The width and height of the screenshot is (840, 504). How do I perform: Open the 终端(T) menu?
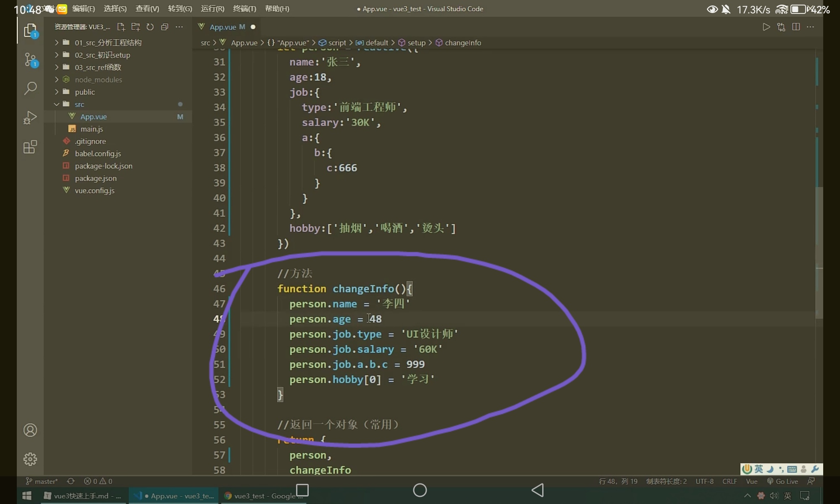[x=244, y=9]
